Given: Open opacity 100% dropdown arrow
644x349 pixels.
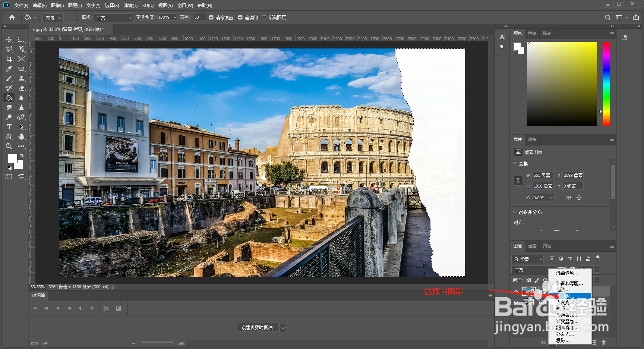Looking at the screenshot, I should [x=174, y=18].
